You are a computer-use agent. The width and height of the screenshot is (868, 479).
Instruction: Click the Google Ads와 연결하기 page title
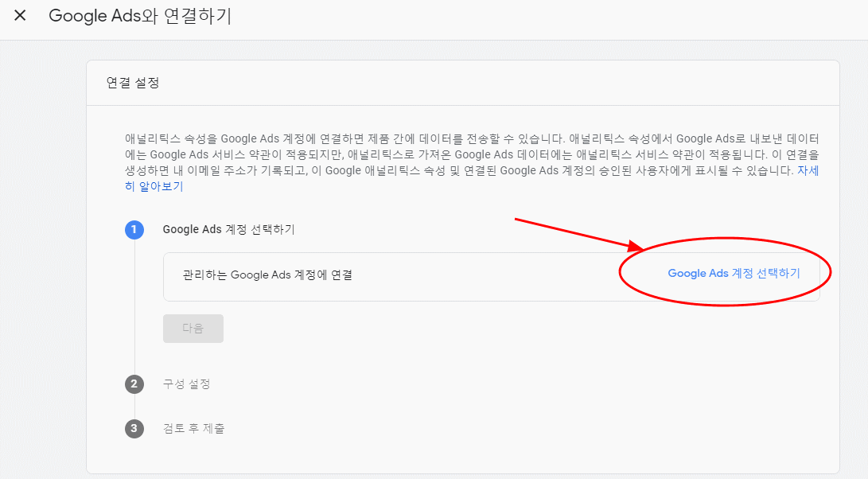[140, 15]
